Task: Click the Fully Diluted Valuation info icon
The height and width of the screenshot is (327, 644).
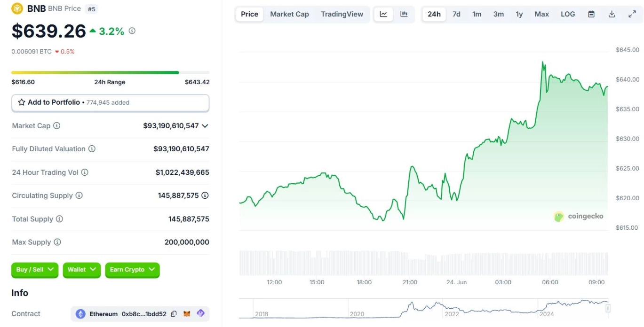Action: 92,149
